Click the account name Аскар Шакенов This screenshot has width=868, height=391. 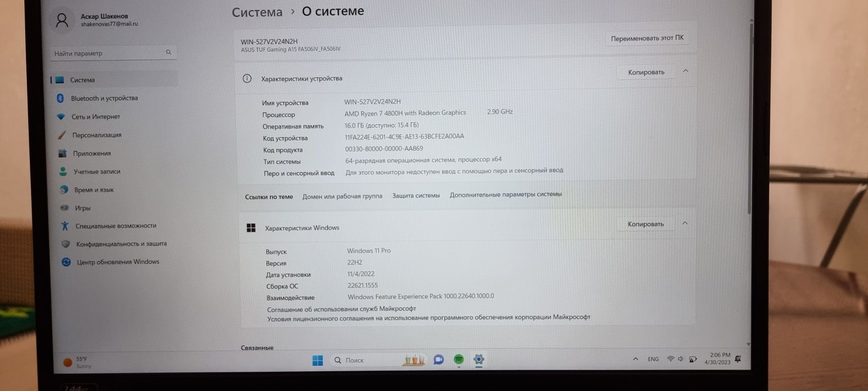click(x=104, y=16)
